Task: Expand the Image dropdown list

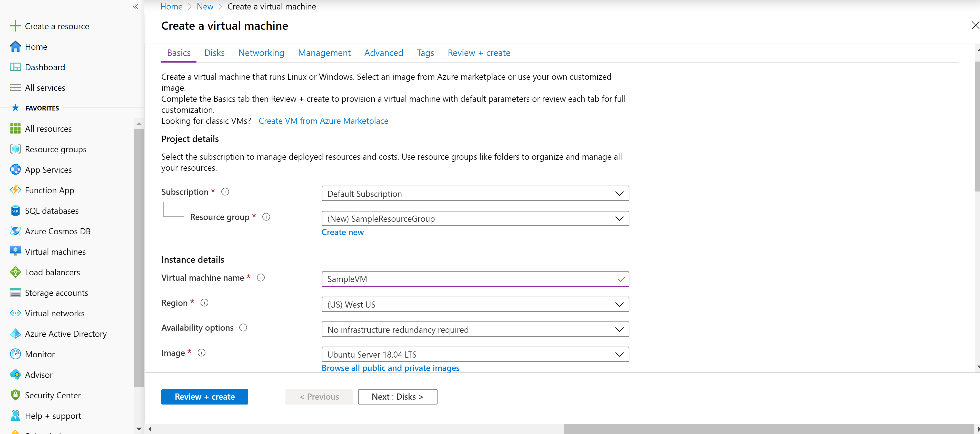Action: 475,354
